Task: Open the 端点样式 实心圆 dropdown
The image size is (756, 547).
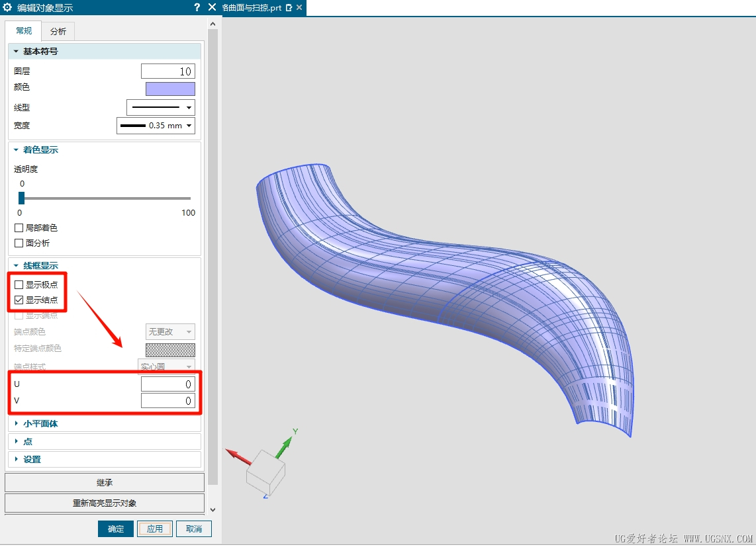Action: [x=166, y=366]
